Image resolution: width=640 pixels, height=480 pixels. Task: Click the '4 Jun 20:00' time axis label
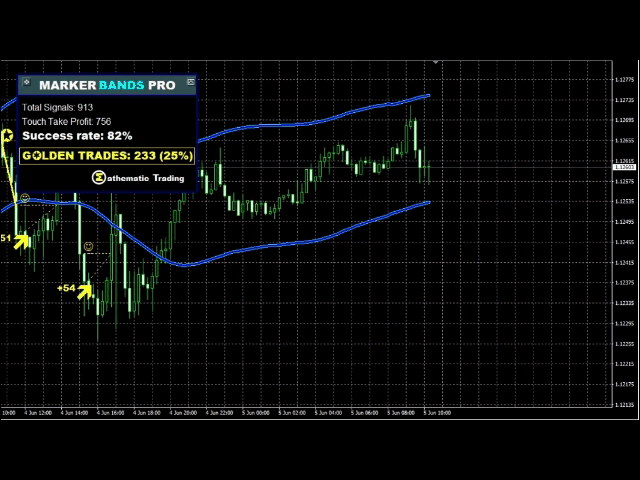[183, 413]
